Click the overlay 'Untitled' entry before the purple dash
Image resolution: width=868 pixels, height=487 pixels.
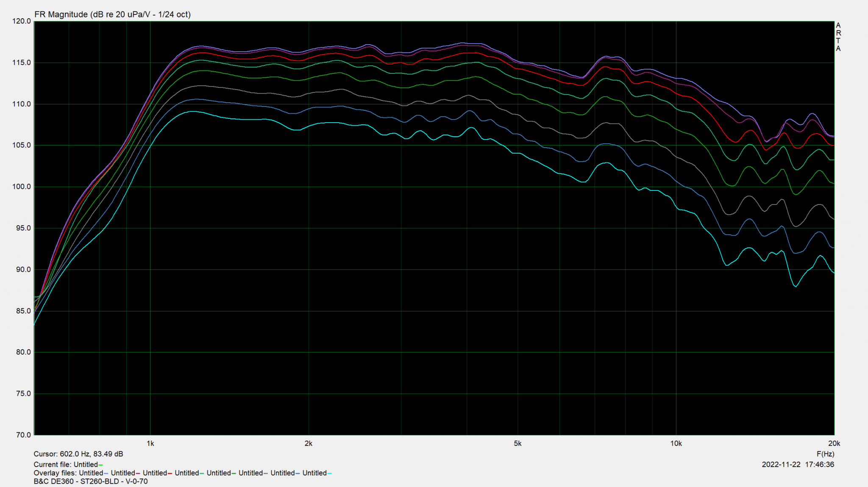[x=123, y=473]
